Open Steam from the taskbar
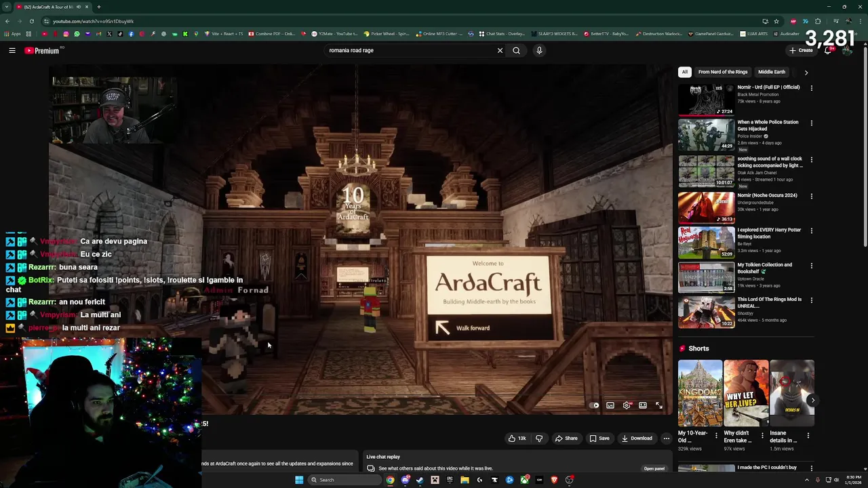This screenshot has width=868, height=488. coord(420,480)
